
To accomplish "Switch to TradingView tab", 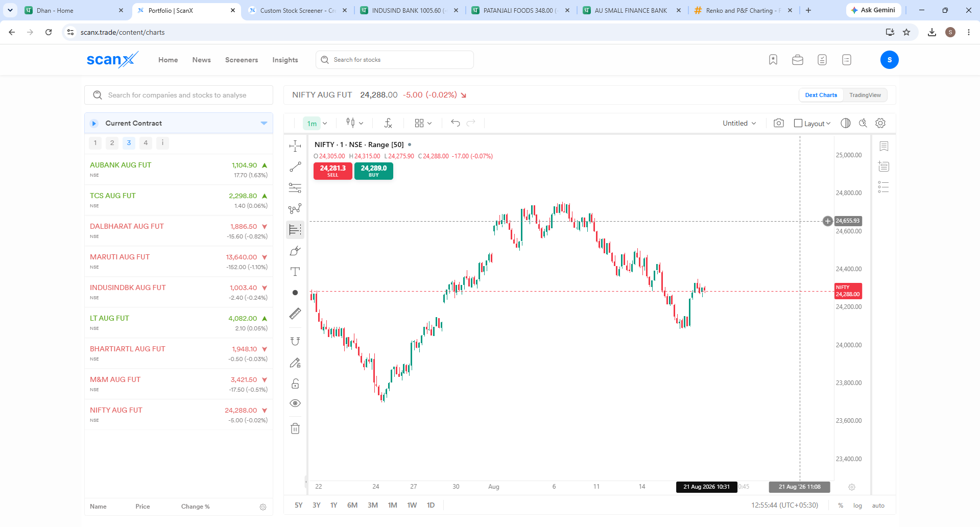I will (865, 95).
